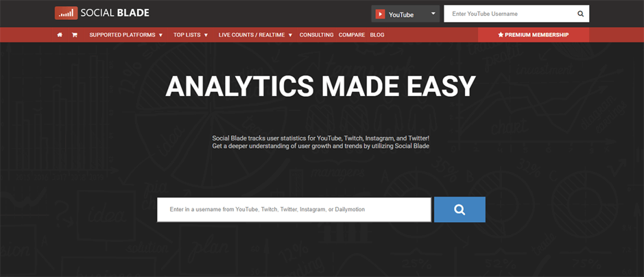Go to the home icon in navbar
The image size is (644, 277).
[60, 35]
